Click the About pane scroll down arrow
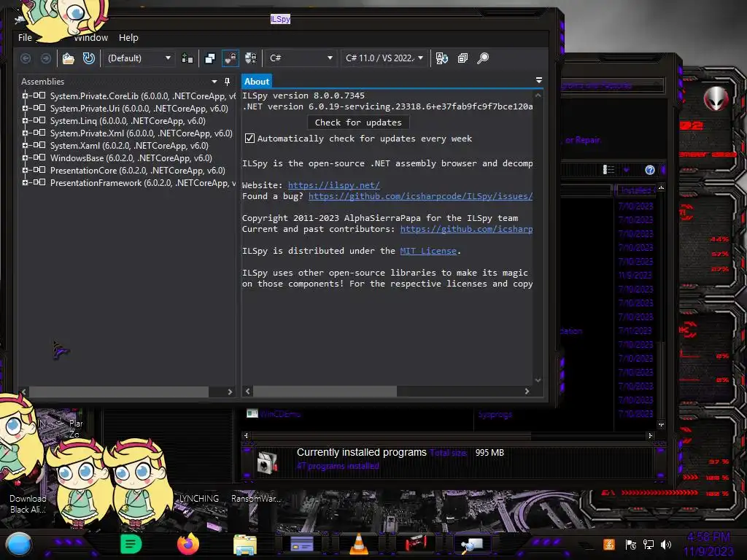The image size is (747, 560). (x=538, y=380)
